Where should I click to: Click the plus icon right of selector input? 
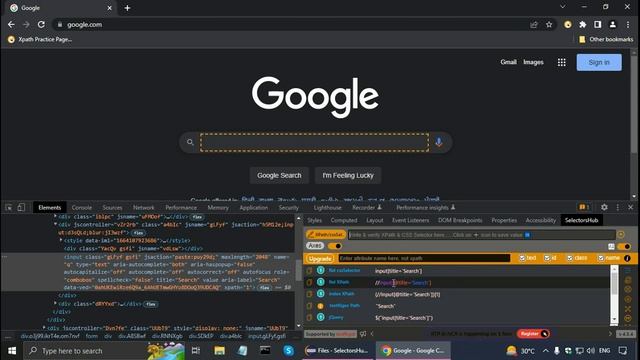621,234
